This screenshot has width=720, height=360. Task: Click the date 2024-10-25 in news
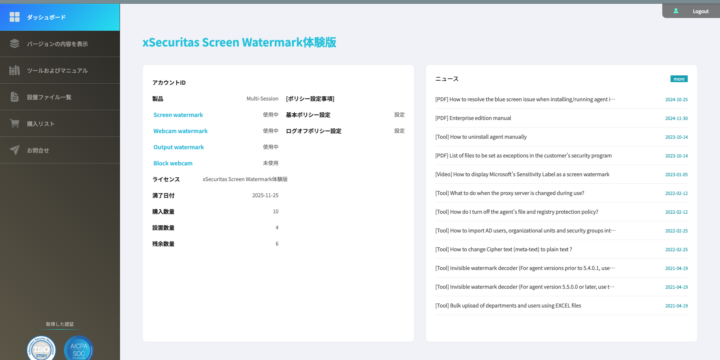pyautogui.click(x=676, y=100)
